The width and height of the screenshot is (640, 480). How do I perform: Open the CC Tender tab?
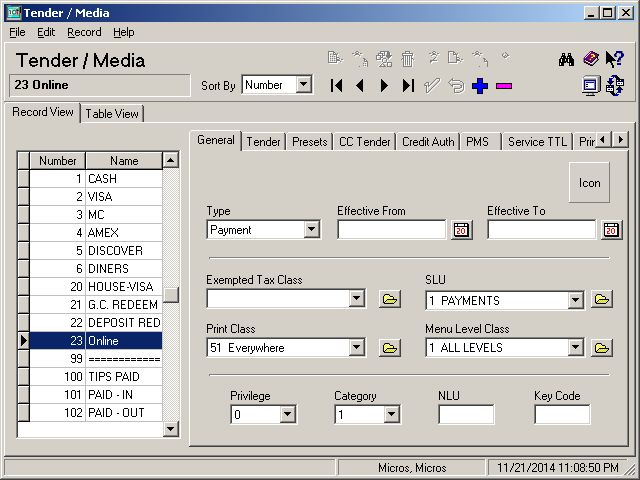364,142
